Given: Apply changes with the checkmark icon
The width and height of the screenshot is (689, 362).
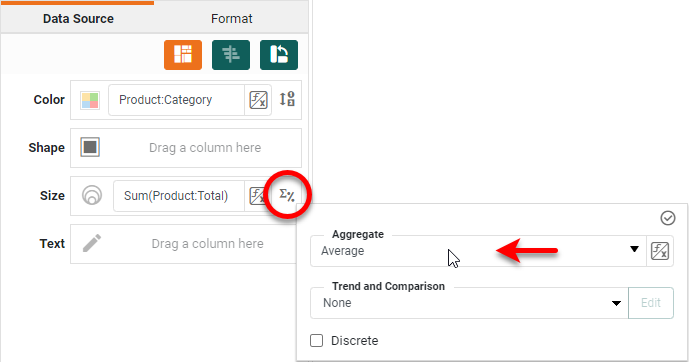Looking at the screenshot, I should point(667,218).
